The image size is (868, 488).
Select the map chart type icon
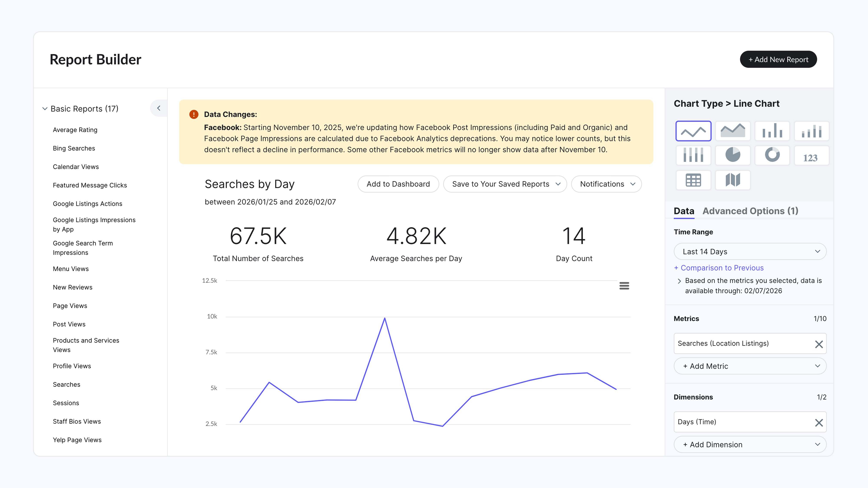(733, 180)
